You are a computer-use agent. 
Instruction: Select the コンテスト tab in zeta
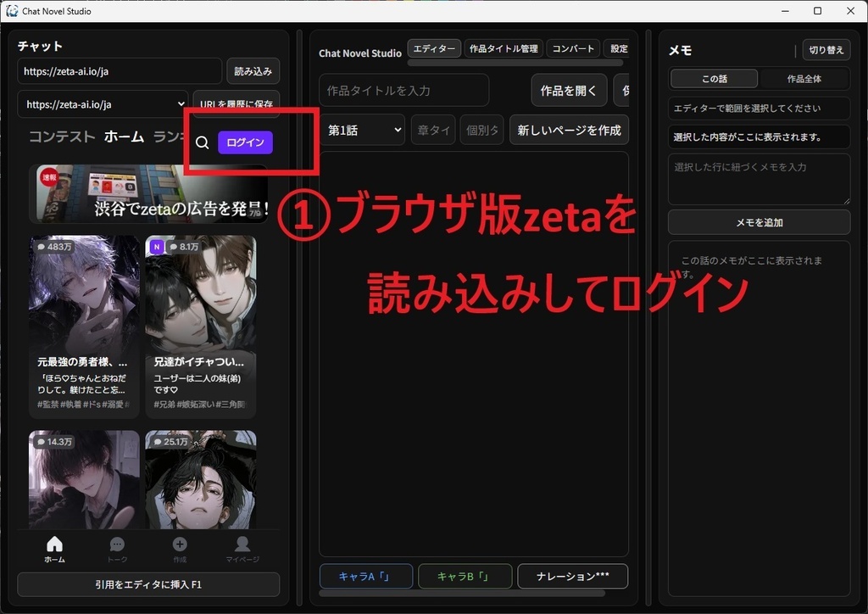tap(62, 137)
